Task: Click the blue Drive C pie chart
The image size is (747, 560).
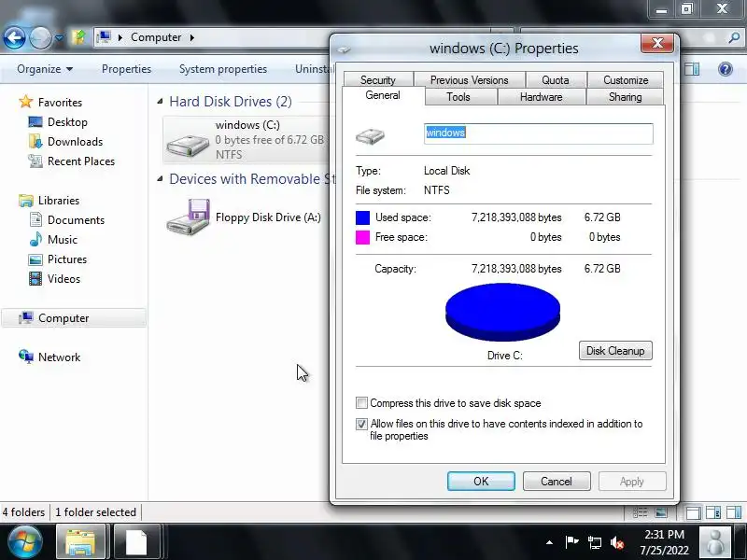Action: tap(502, 312)
